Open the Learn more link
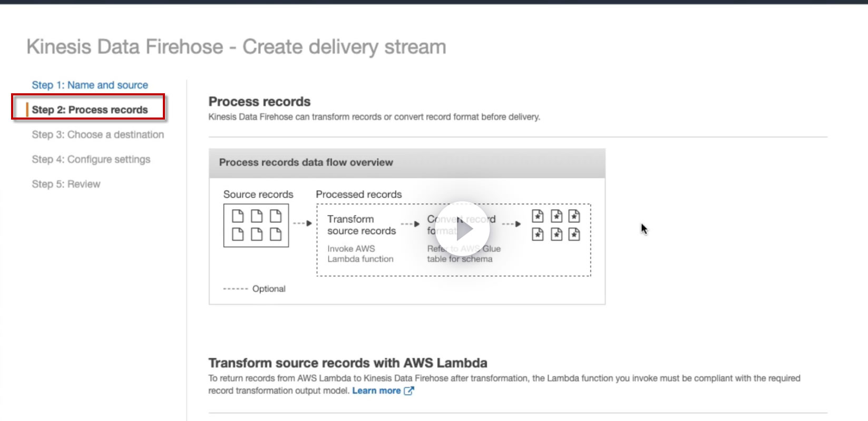 (376, 390)
